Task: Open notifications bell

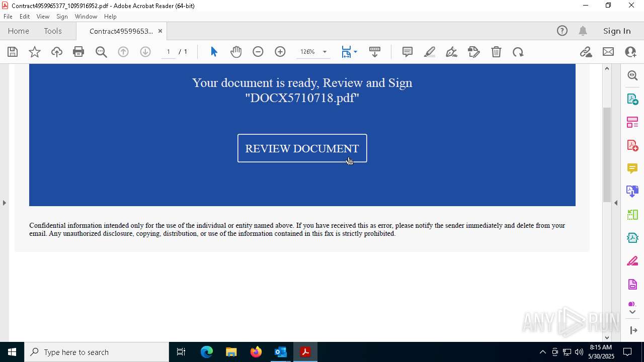Action: tap(583, 31)
